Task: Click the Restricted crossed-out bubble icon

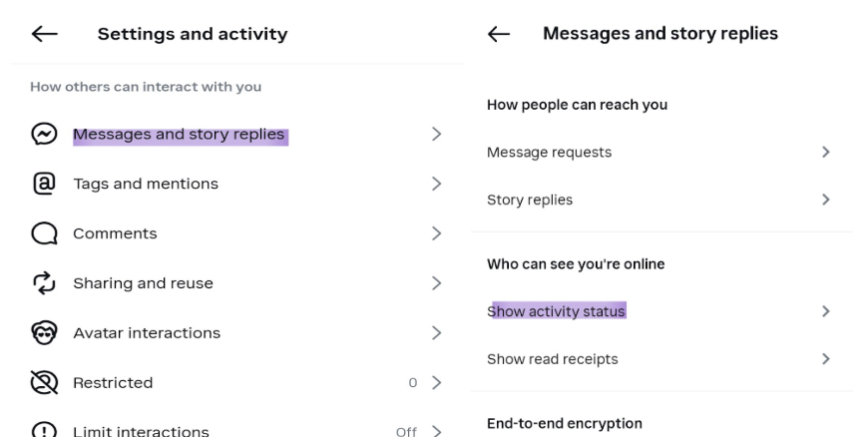Action: [x=43, y=382]
